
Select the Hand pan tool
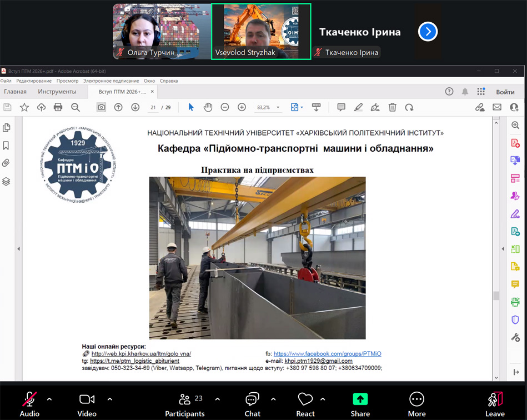pos(208,107)
